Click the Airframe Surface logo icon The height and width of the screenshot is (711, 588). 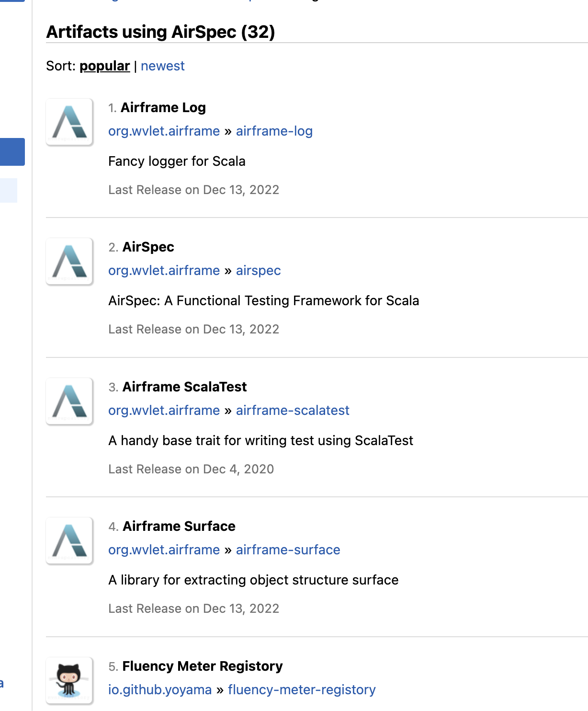pos(69,540)
